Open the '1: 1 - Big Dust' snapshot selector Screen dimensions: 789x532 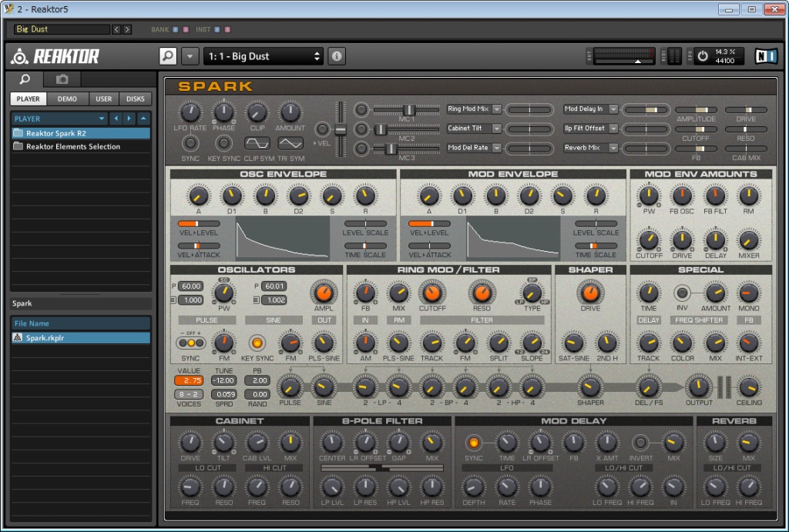264,56
